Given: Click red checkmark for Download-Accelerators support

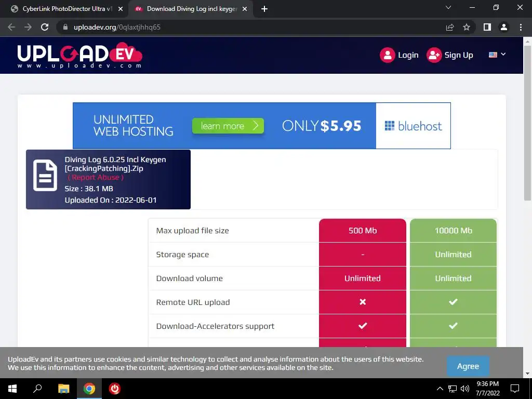Looking at the screenshot, I should (363, 326).
